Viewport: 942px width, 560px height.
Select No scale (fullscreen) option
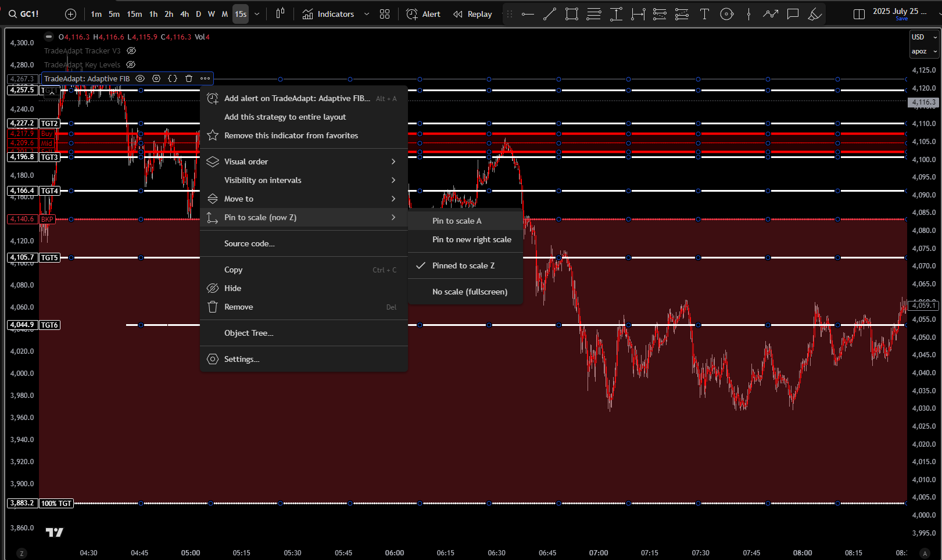470,292
